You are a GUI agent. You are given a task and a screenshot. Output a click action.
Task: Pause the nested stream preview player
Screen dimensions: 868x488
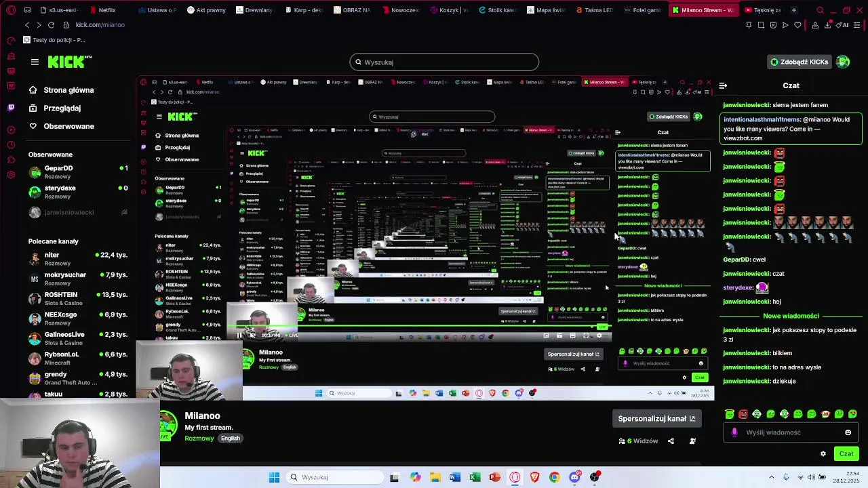pyautogui.click(x=239, y=335)
